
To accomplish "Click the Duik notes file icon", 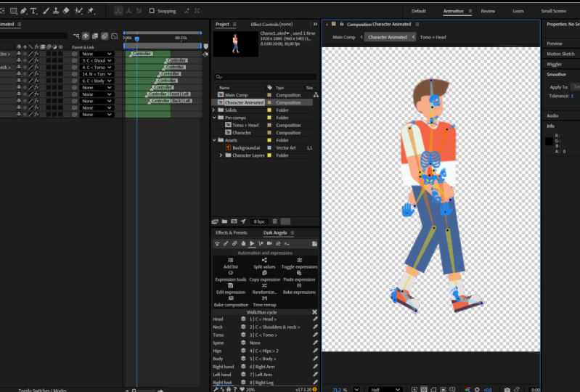I will coord(314,244).
